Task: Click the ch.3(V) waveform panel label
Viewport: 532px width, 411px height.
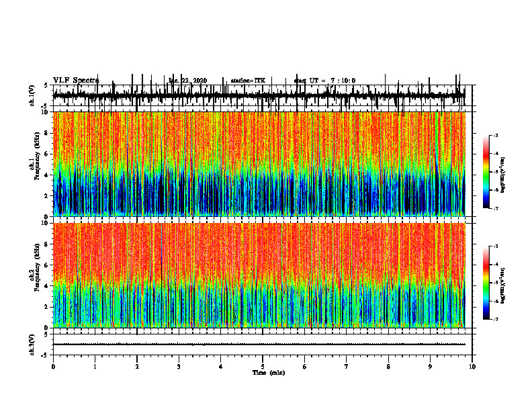Action: click(32, 345)
